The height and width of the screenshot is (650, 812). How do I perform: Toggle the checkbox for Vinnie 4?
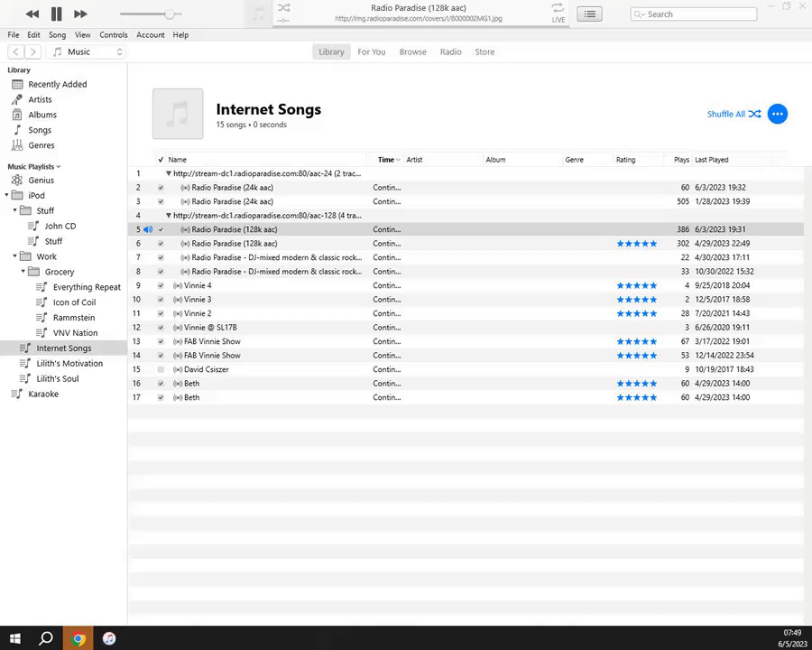(161, 285)
